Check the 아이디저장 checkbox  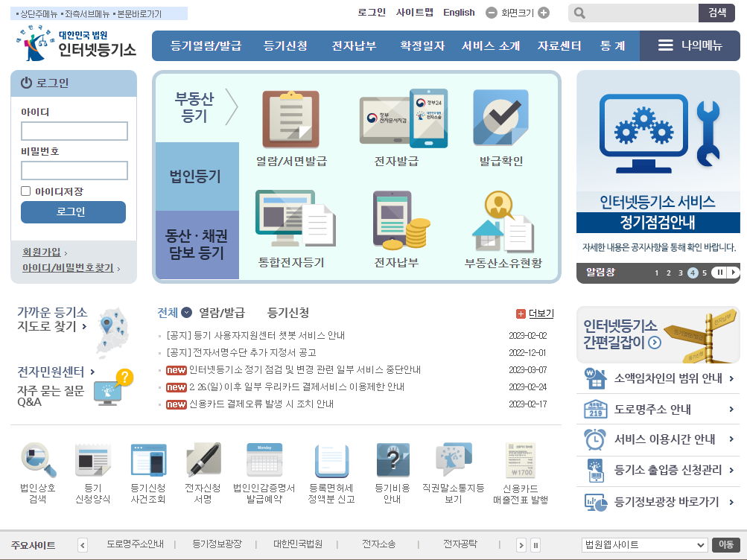(x=26, y=191)
